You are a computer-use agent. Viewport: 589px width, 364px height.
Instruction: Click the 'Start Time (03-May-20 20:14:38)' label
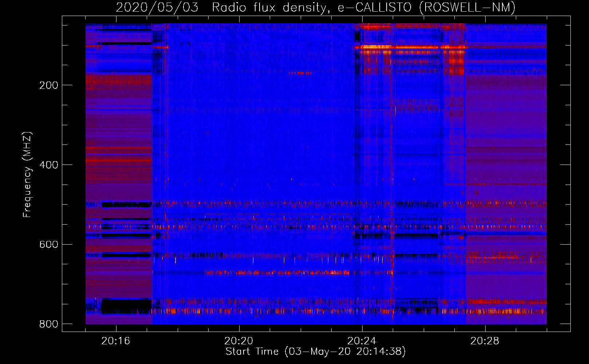[316, 352]
